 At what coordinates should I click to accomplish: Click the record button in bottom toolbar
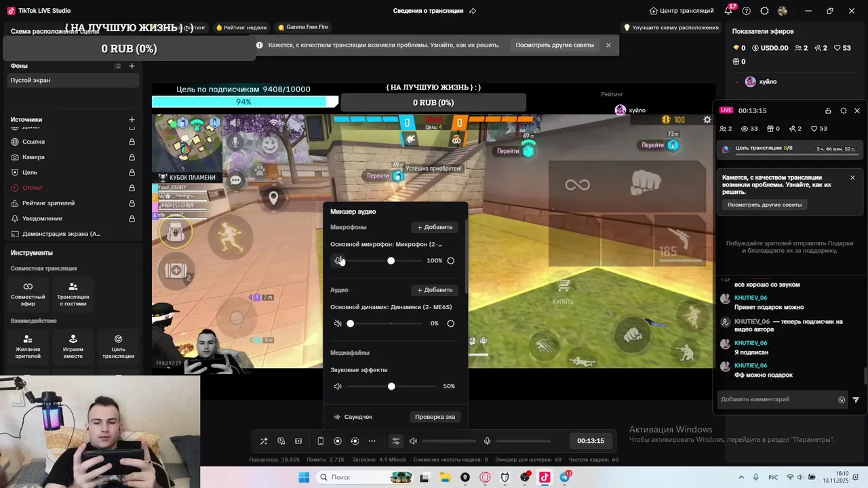point(338,441)
